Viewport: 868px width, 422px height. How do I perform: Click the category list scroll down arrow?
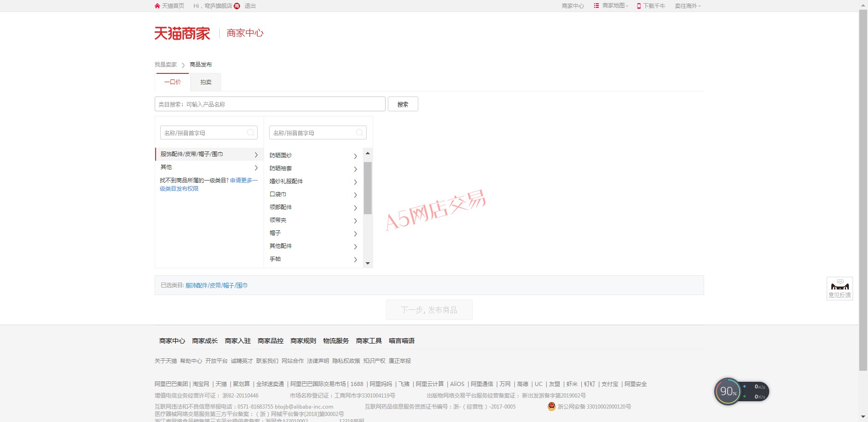pyautogui.click(x=368, y=263)
